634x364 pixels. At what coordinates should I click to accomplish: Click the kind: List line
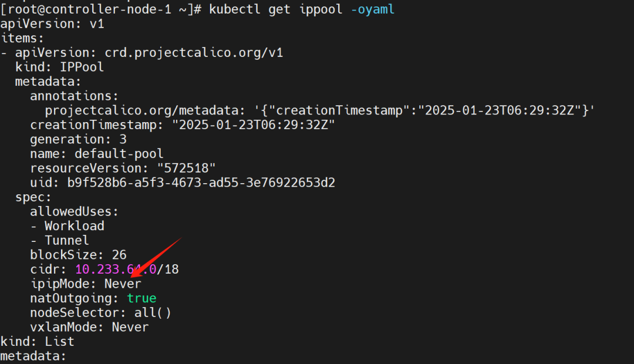(x=37, y=342)
